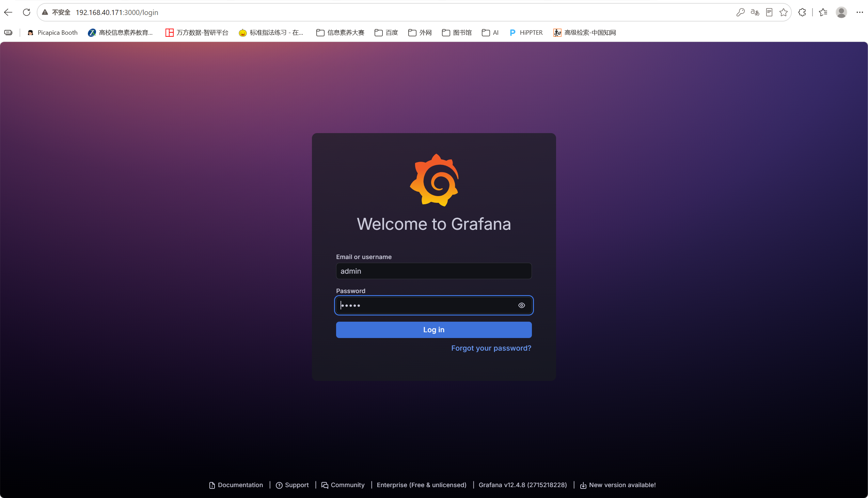The height and width of the screenshot is (498, 868).
Task: Expand the 外网 bookmark folder
Action: tap(420, 32)
